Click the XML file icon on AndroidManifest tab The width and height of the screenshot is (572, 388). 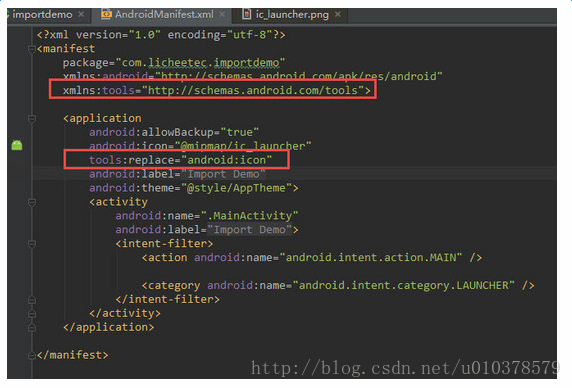tap(106, 15)
